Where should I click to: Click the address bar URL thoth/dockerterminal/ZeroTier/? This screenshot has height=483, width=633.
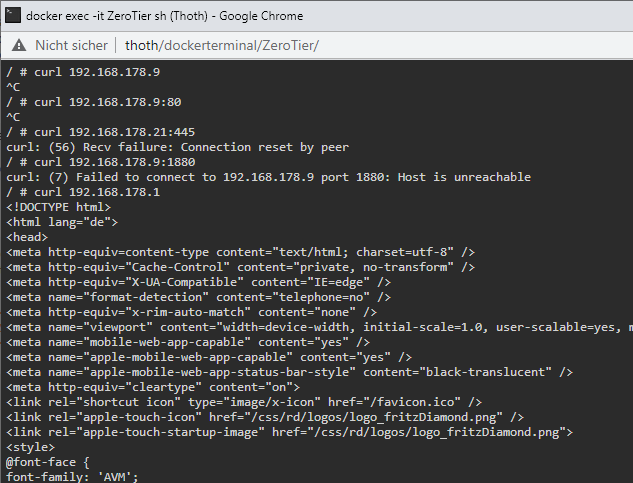222,45
